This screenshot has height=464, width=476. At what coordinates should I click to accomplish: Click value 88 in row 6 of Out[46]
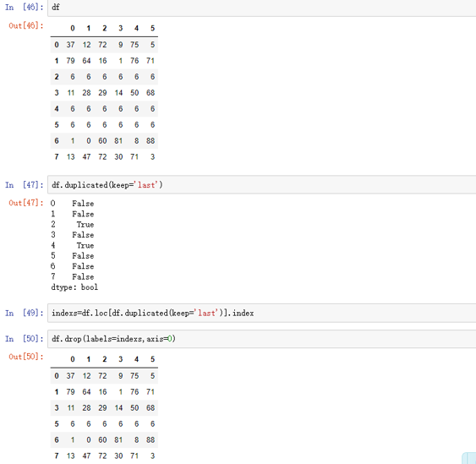(x=150, y=141)
